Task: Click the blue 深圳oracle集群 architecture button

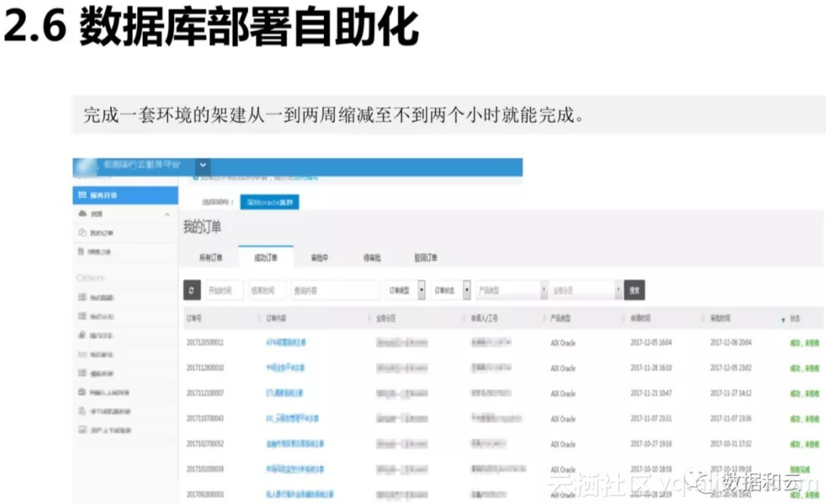Action: 270,202
